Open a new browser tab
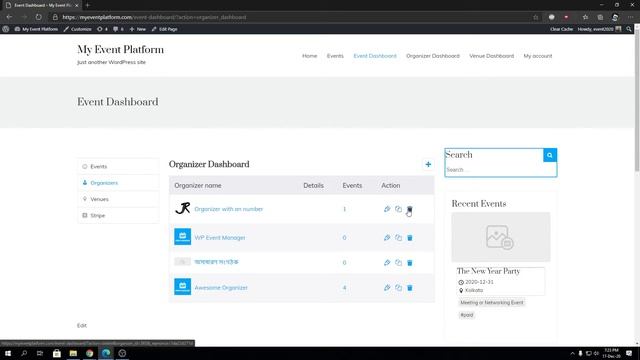 coord(87,5)
